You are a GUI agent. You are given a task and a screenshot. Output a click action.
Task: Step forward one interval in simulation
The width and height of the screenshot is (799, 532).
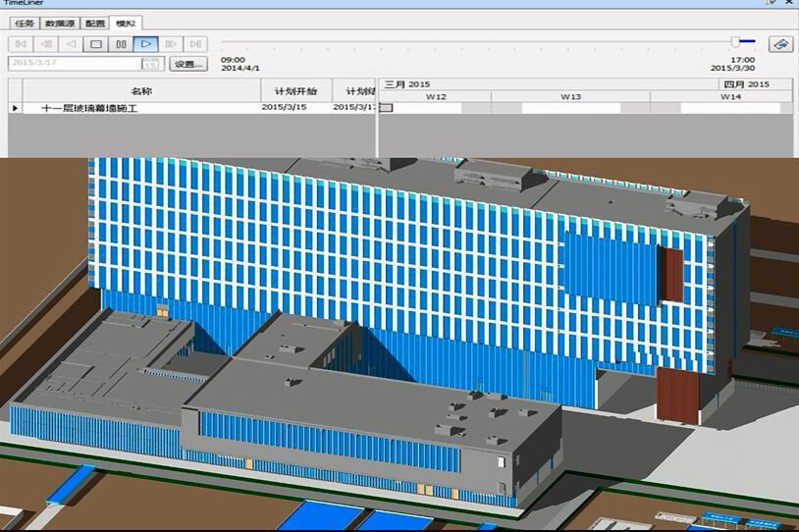(171, 44)
